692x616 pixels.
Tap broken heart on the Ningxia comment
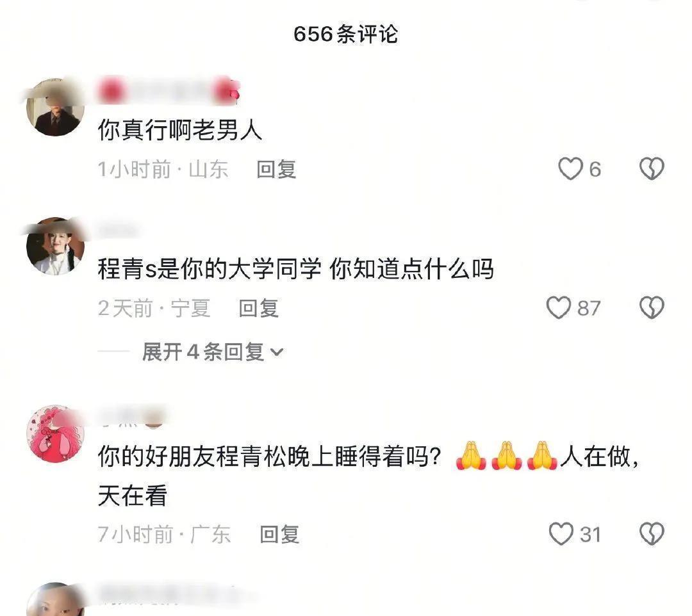pos(652,307)
